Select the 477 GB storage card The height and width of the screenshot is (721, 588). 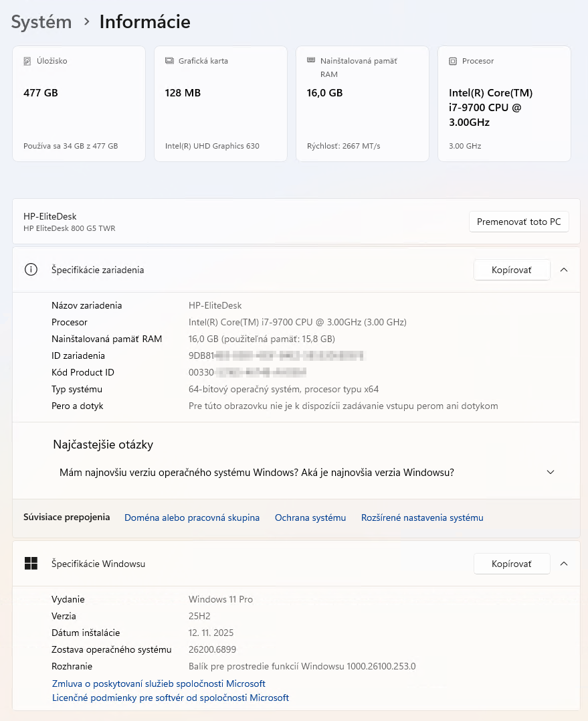point(79,104)
